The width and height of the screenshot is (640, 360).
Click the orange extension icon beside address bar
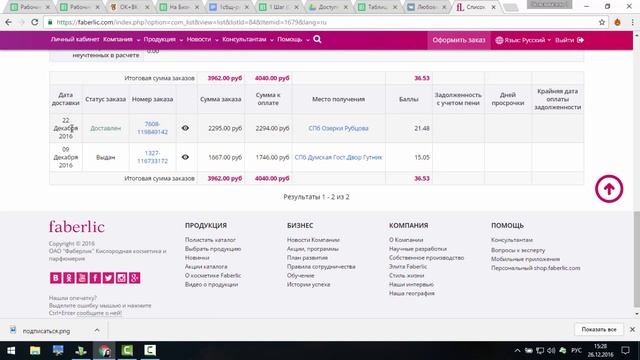[618, 22]
